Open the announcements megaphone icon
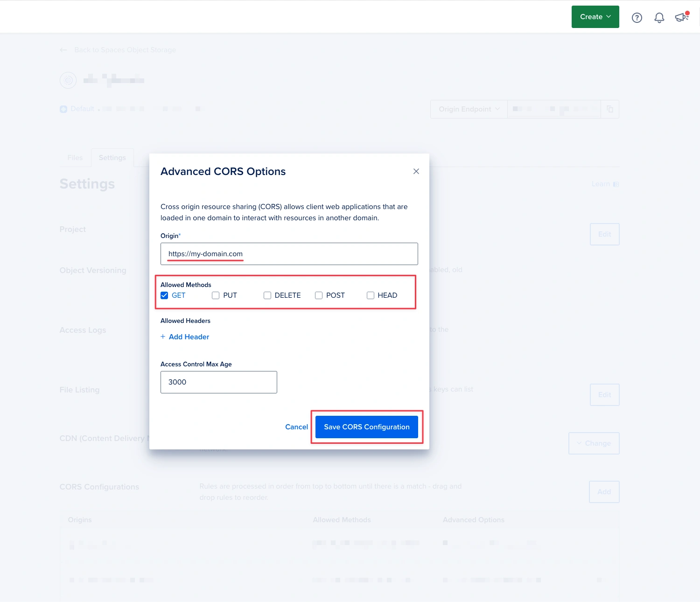This screenshot has height=602, width=700. point(681,17)
